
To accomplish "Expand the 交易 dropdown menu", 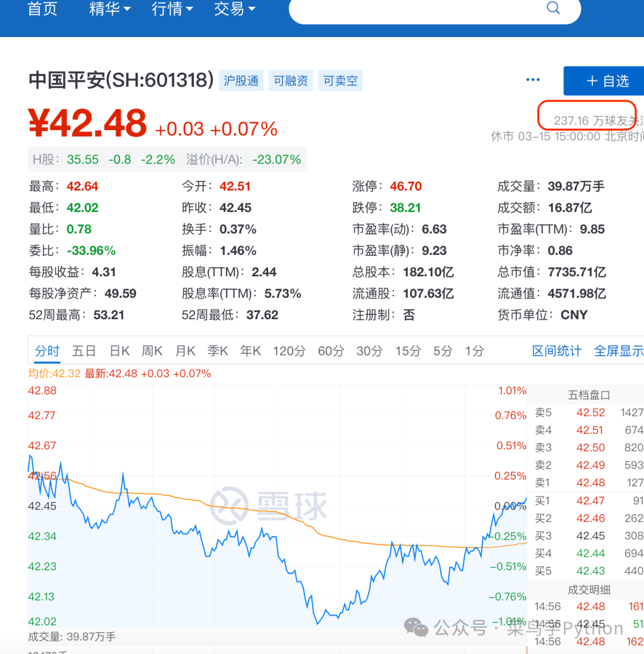I will (234, 8).
